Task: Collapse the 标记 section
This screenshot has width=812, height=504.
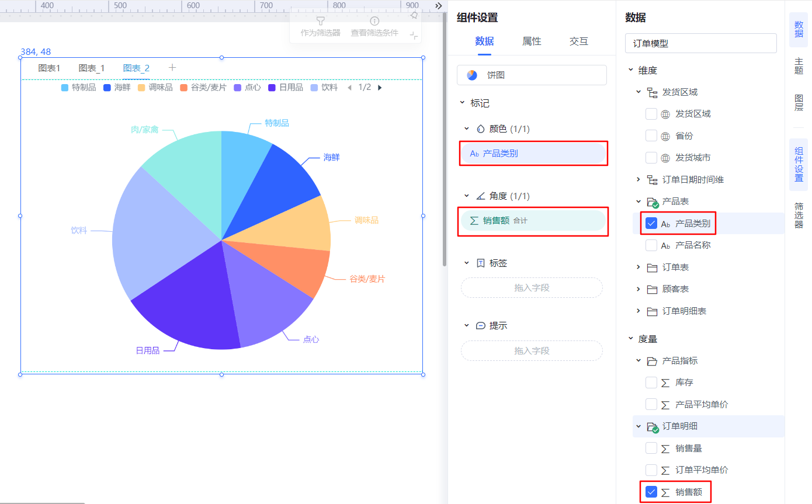Action: point(462,103)
